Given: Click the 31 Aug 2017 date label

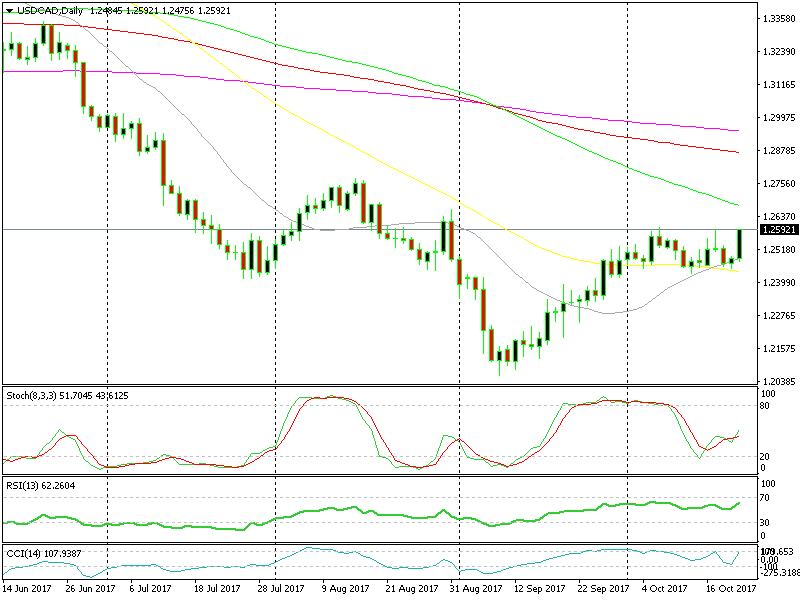Looking at the screenshot, I should [476, 588].
